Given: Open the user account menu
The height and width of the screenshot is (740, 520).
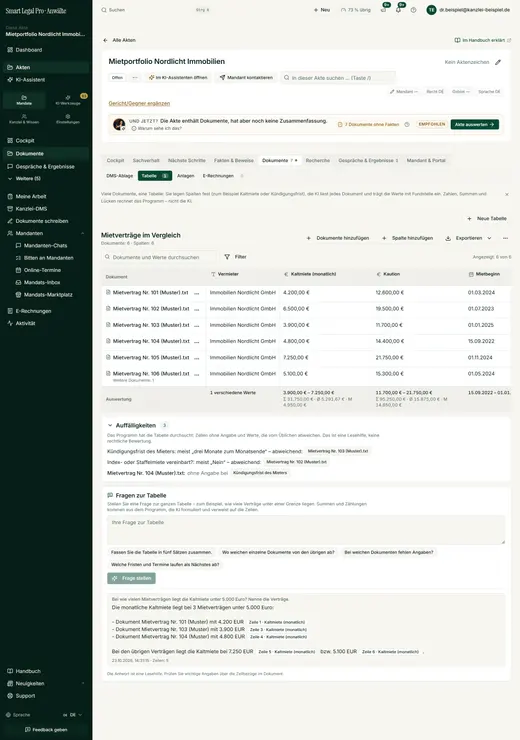Looking at the screenshot, I should pyautogui.click(x=469, y=10).
